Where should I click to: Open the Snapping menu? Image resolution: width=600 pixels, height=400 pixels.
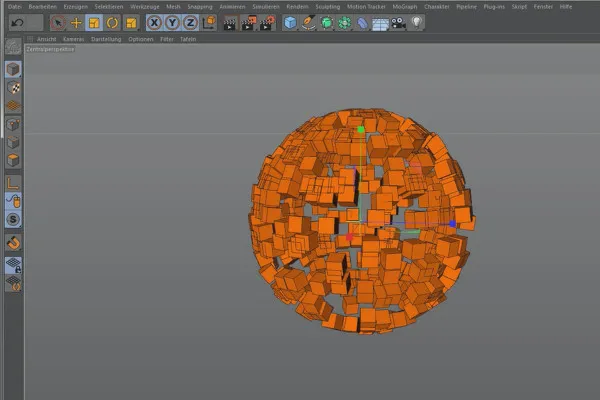tap(200, 7)
